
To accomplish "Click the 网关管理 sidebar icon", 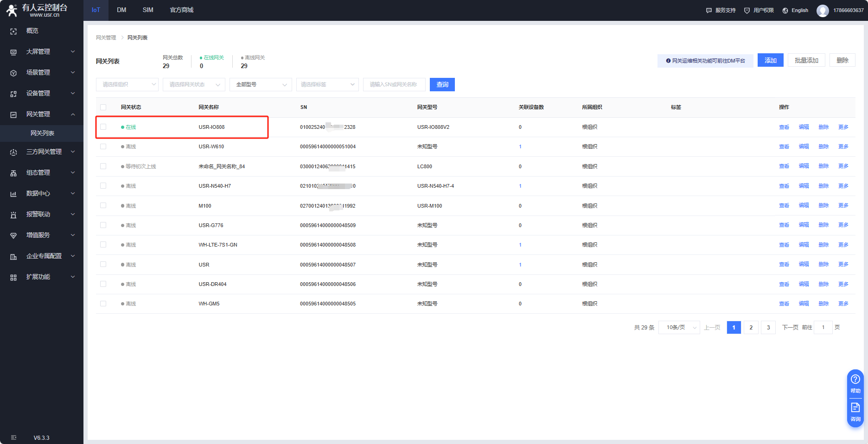I will [x=13, y=114].
